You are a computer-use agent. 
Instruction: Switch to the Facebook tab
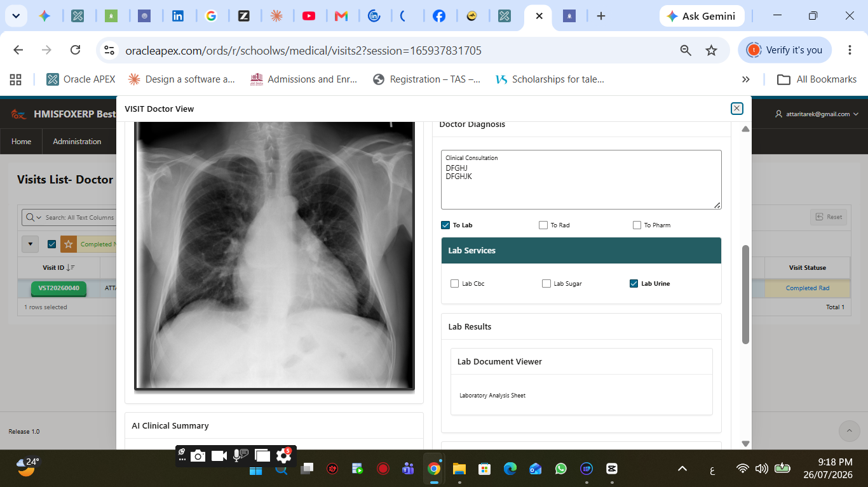[439, 16]
